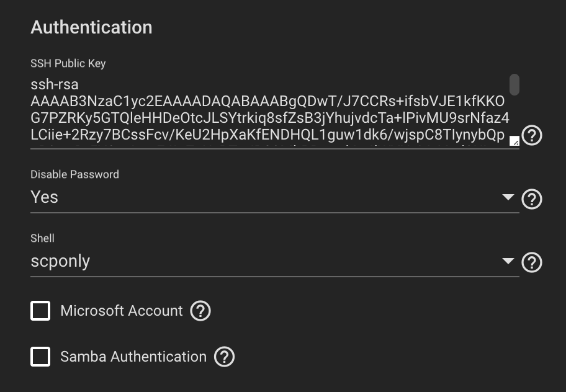
Task: Open help tooltip for SSH Public Key
Action: (532, 136)
